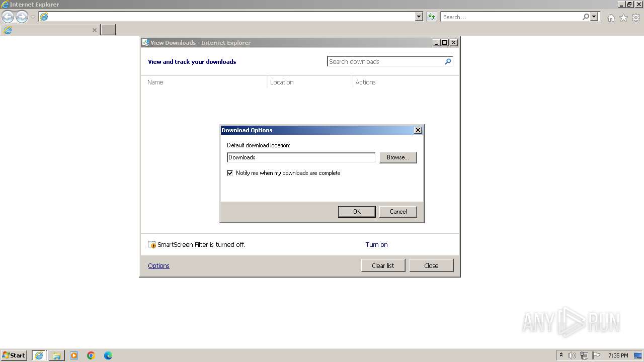Minimize the main Internet Explorer window
644x362 pixels.
(622, 5)
